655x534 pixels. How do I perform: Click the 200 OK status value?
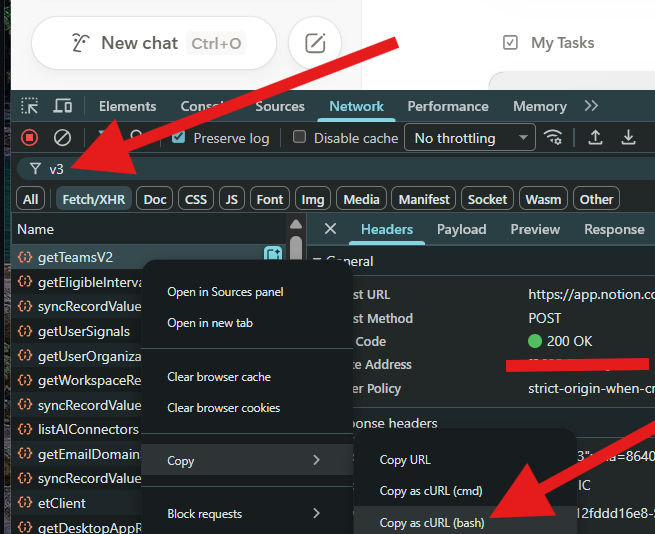[x=560, y=341]
